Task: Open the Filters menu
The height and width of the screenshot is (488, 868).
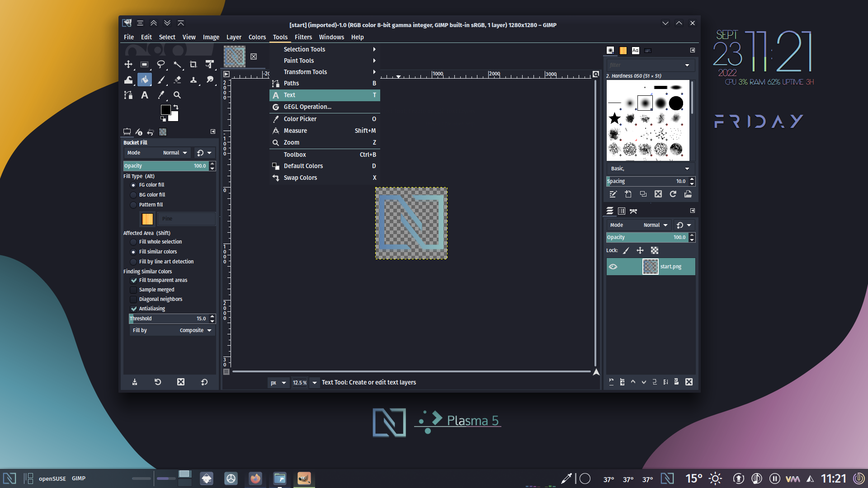Action: 303,37
